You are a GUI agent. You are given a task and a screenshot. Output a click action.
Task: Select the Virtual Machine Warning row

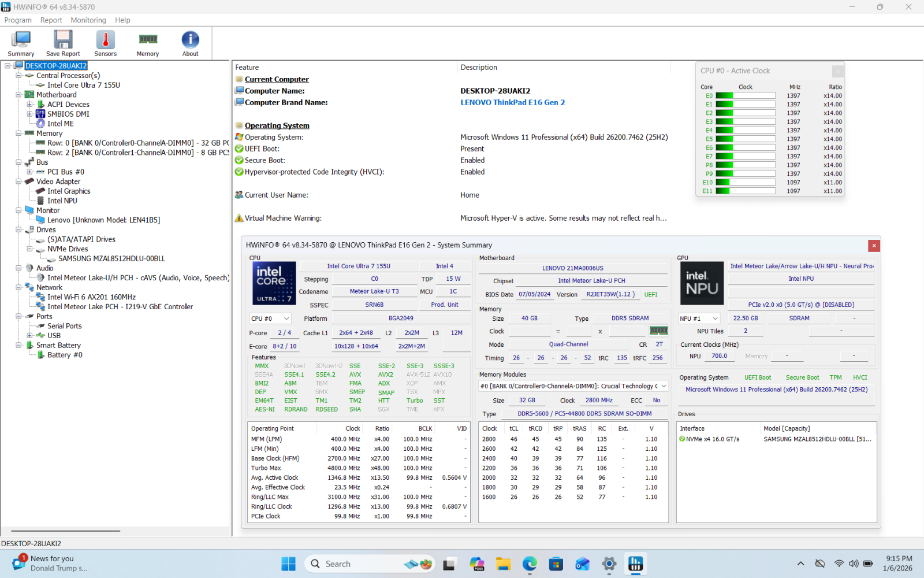(452, 218)
